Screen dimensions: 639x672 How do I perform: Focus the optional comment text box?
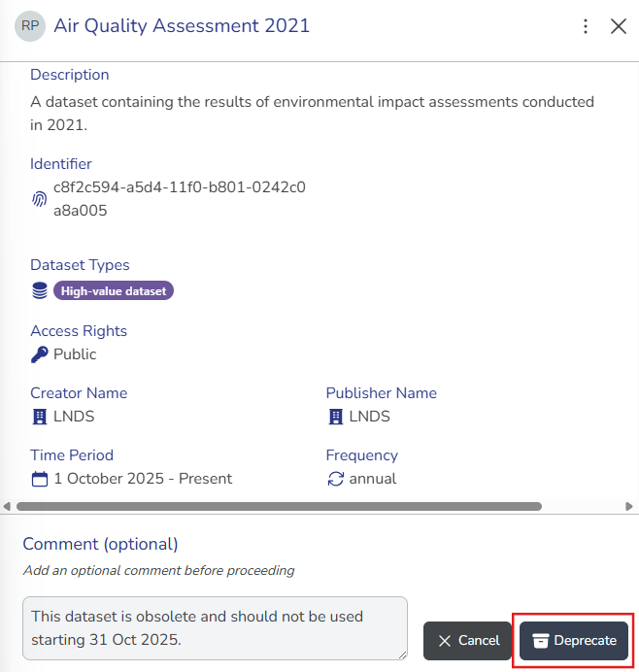215,627
